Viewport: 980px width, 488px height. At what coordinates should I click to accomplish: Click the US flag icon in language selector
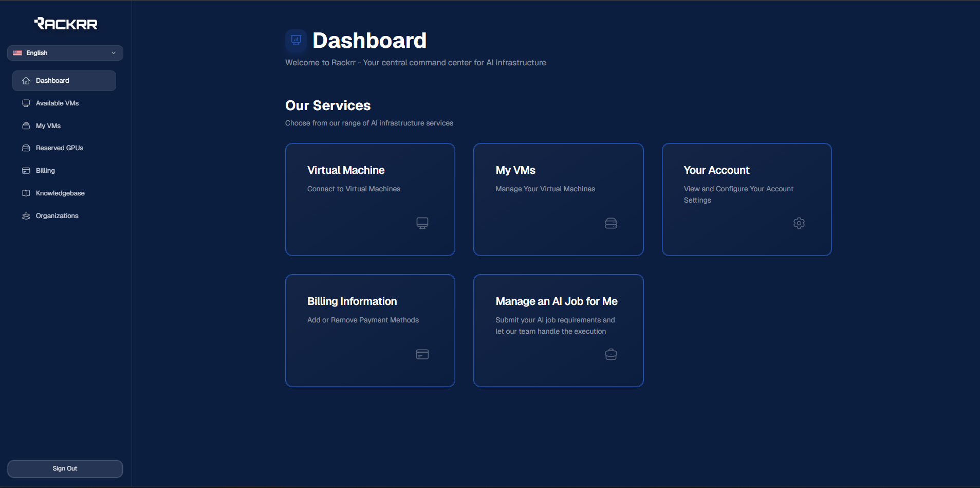[17, 52]
